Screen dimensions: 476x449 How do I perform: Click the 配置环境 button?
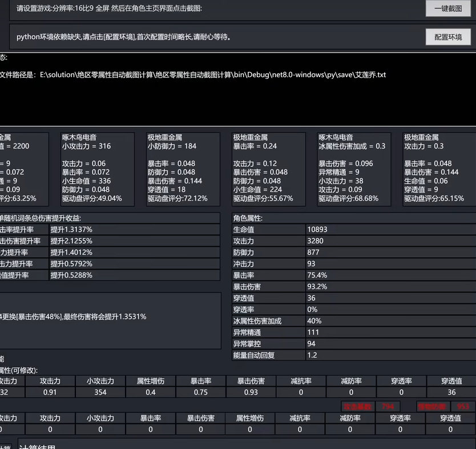pos(448,37)
